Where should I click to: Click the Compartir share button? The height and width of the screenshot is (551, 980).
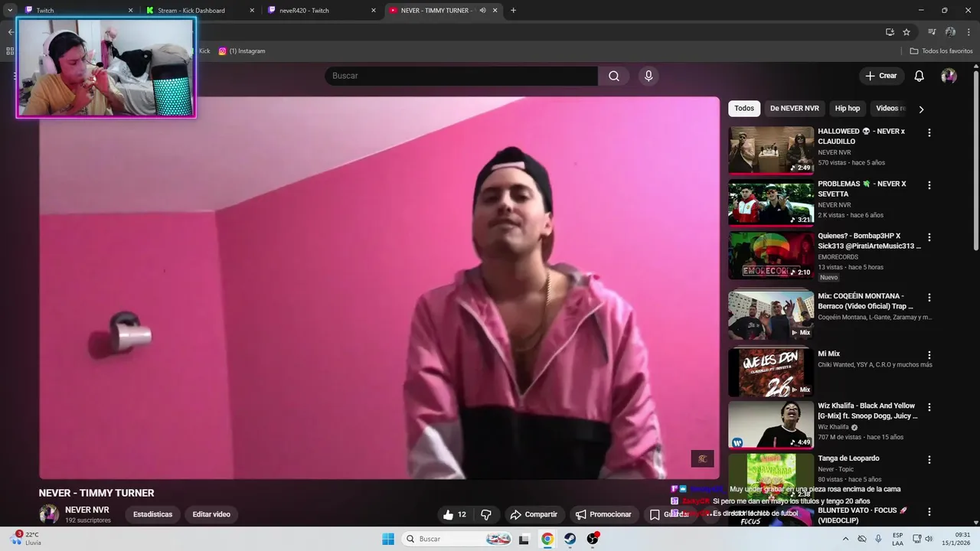(534, 514)
